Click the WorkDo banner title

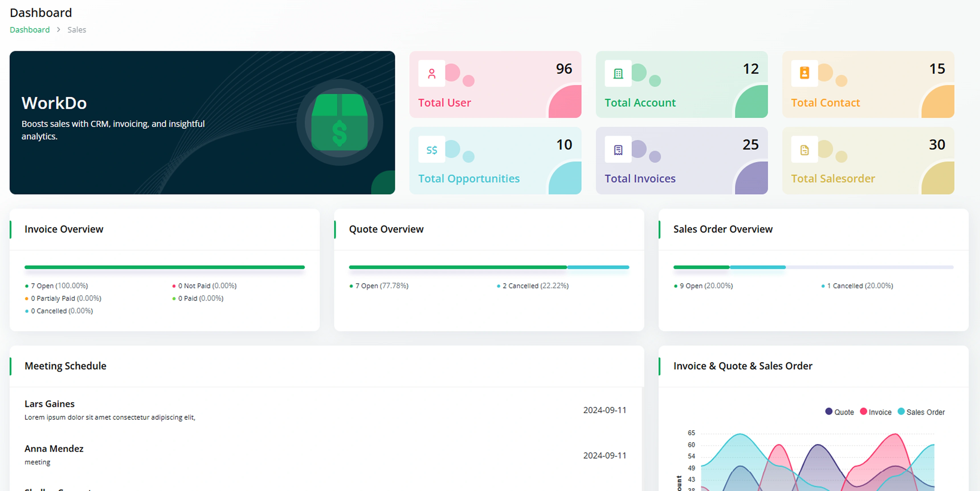pyautogui.click(x=54, y=103)
